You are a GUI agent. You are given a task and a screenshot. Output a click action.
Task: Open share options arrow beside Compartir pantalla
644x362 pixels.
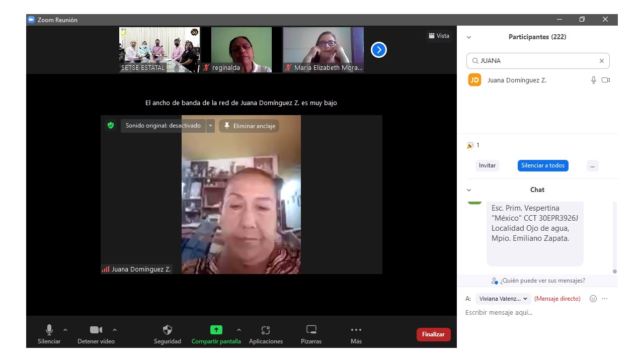[239, 330]
